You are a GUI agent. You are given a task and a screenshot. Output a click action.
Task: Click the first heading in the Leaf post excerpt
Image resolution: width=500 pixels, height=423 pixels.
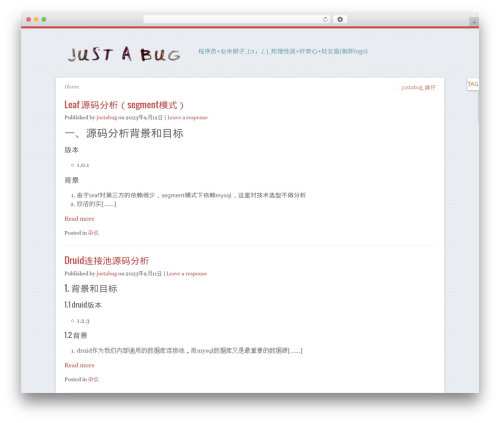(x=124, y=133)
